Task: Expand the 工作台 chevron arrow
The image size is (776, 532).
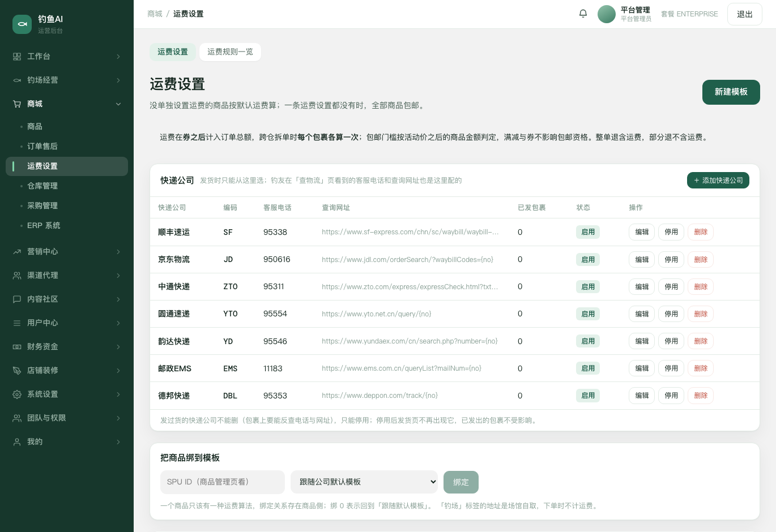Action: (x=118, y=57)
